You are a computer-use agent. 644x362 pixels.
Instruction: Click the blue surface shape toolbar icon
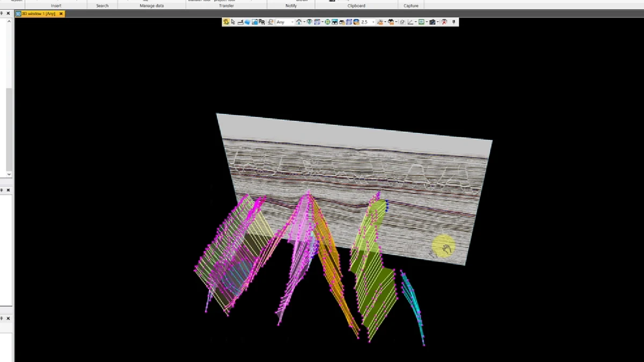coord(247,22)
